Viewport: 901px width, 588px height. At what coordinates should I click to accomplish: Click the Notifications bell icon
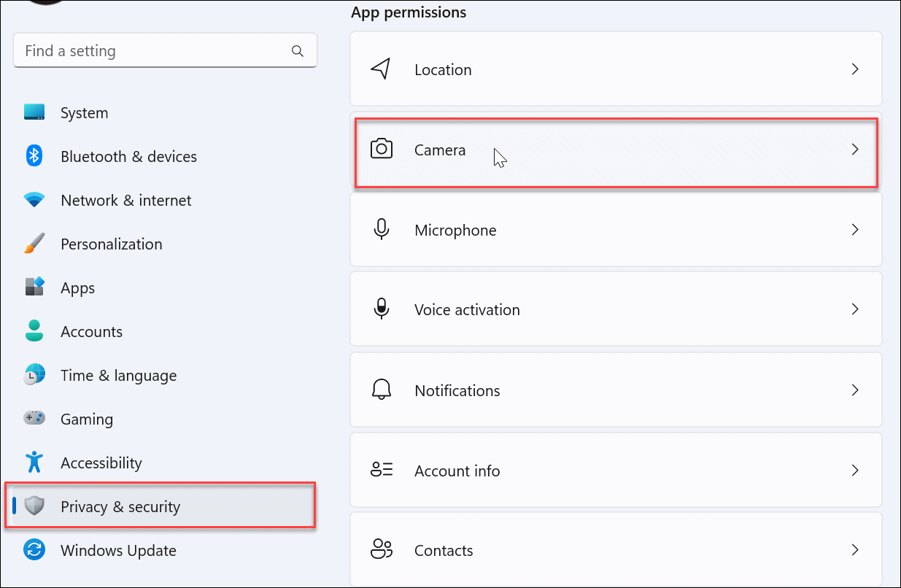tap(382, 390)
